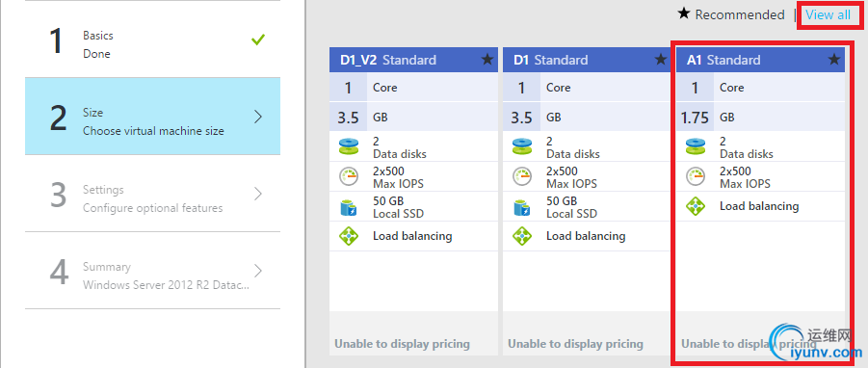This screenshot has width=868, height=368.
Task: Click the Local SSD icon in D1 Standard card
Action: point(522,207)
